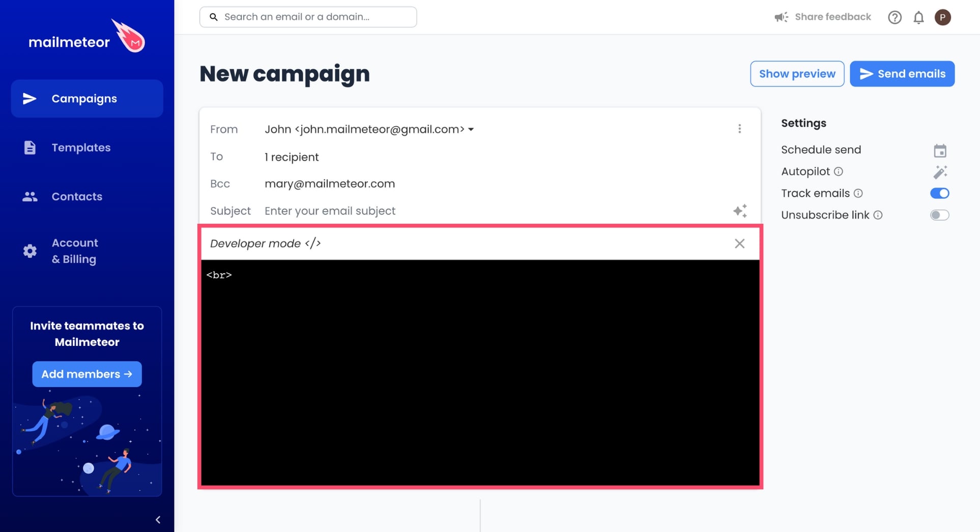Open Contacts section
The image size is (980, 532).
tap(77, 196)
